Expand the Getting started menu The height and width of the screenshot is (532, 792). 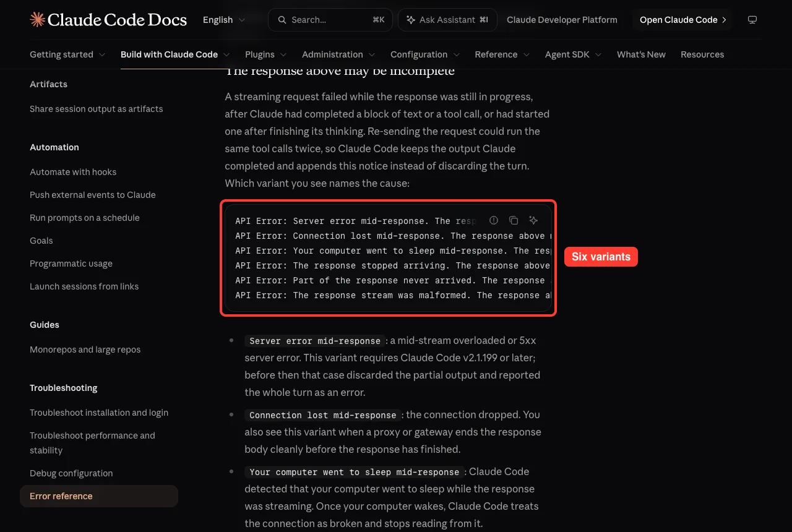[x=67, y=54]
